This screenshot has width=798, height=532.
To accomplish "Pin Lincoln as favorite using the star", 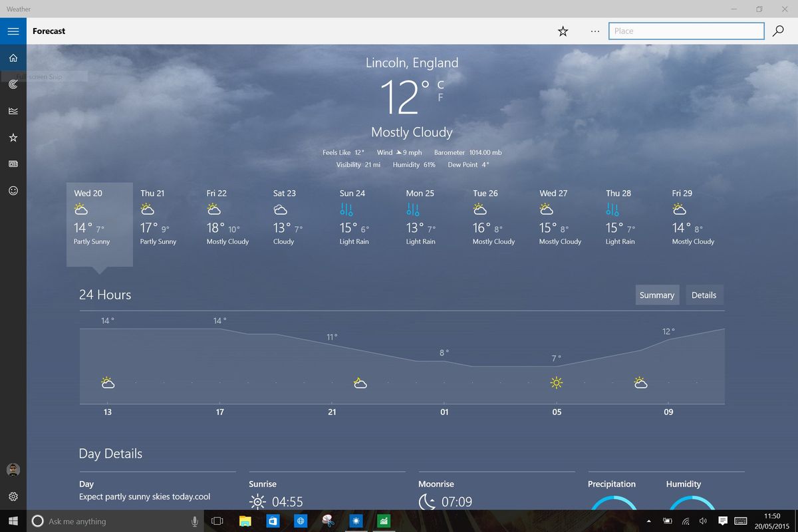I will click(x=563, y=31).
